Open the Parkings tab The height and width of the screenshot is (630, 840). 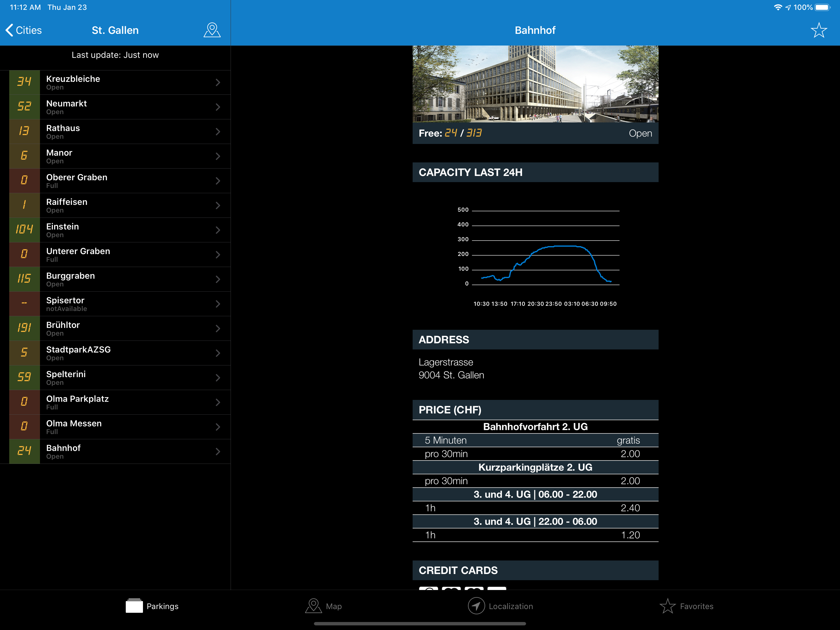click(x=152, y=606)
